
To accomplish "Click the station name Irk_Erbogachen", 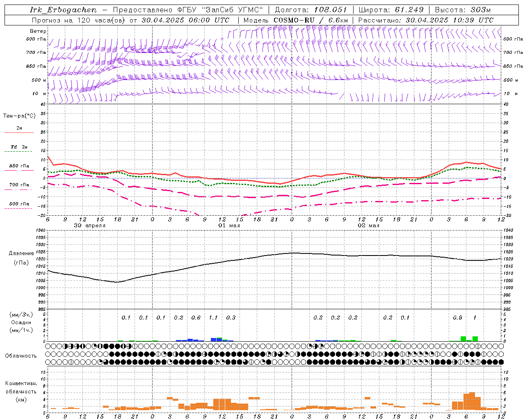I will tap(63, 10).
